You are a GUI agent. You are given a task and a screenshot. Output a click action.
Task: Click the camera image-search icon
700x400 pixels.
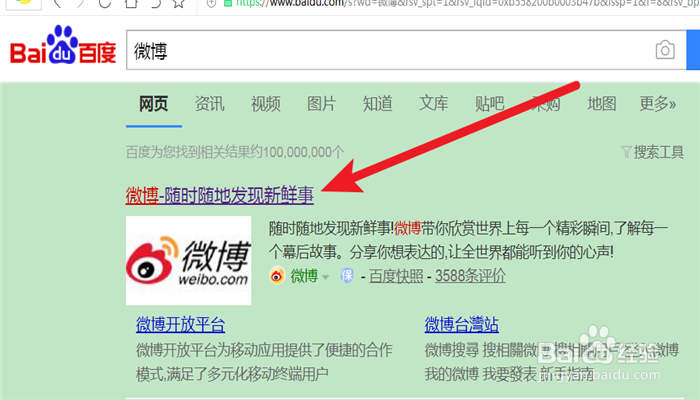pos(665,50)
